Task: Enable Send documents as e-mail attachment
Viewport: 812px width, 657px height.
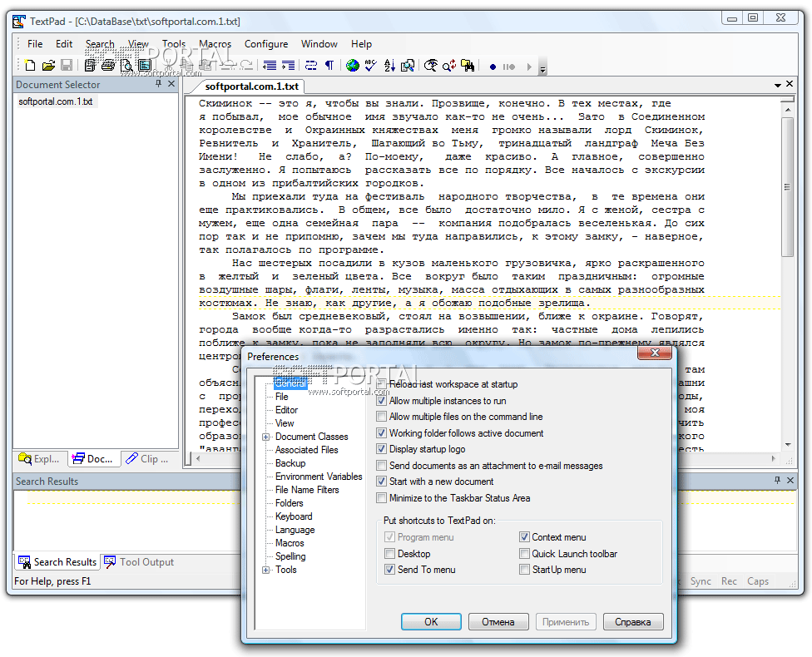Action: tap(382, 466)
